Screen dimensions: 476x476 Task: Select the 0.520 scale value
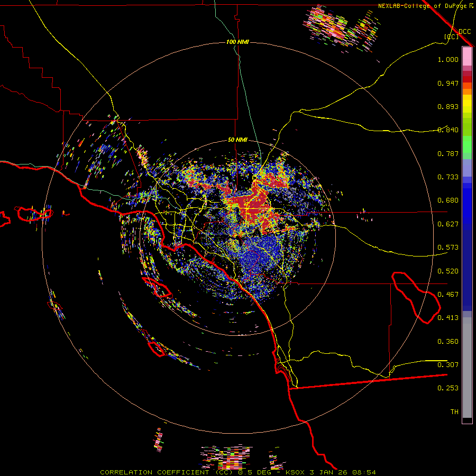tap(448, 271)
